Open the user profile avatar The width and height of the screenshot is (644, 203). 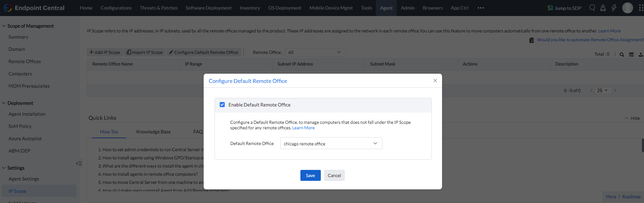point(627,8)
